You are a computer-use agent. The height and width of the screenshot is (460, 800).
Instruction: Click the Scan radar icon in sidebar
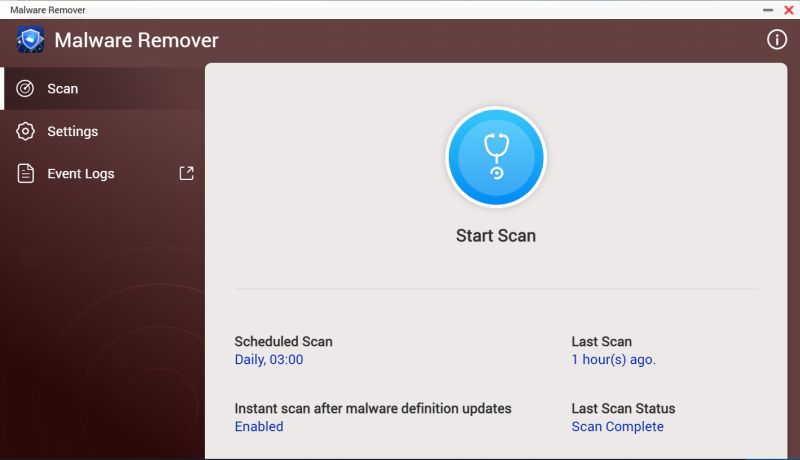25,89
